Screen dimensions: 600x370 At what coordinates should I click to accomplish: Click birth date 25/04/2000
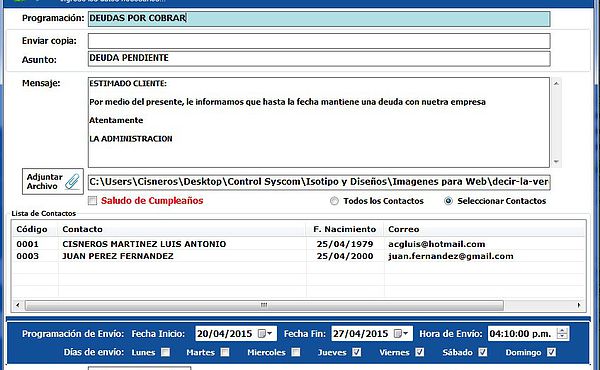pyautogui.click(x=345, y=256)
